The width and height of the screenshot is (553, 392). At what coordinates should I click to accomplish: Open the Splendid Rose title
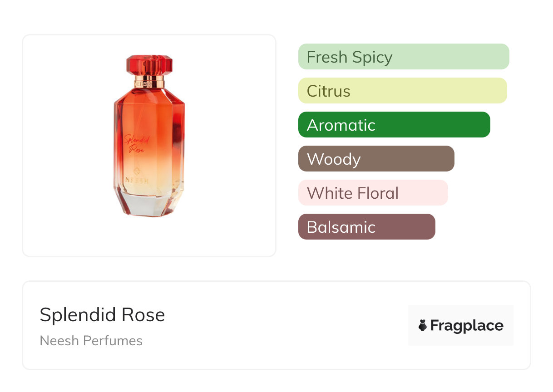102,315
